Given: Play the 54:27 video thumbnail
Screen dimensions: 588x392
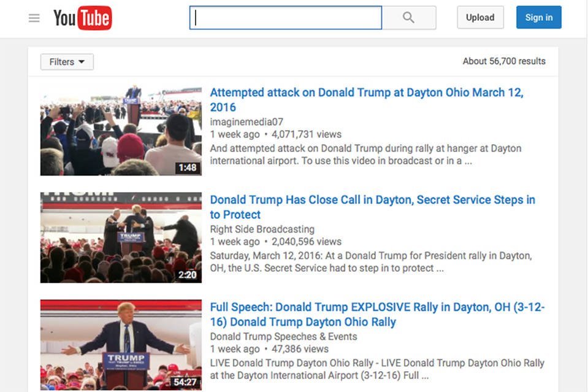Looking at the screenshot, I should (121, 345).
